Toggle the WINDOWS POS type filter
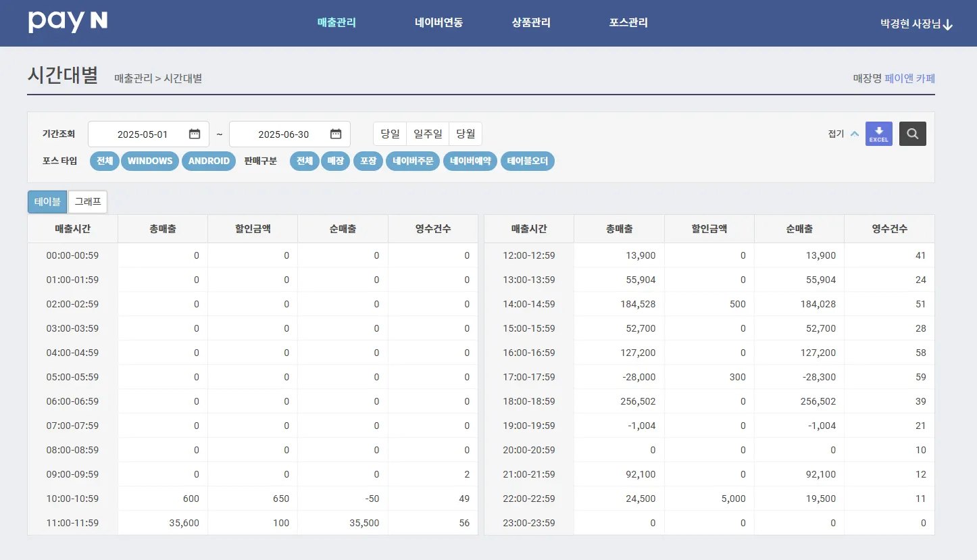This screenshot has height=560, width=977. click(150, 161)
